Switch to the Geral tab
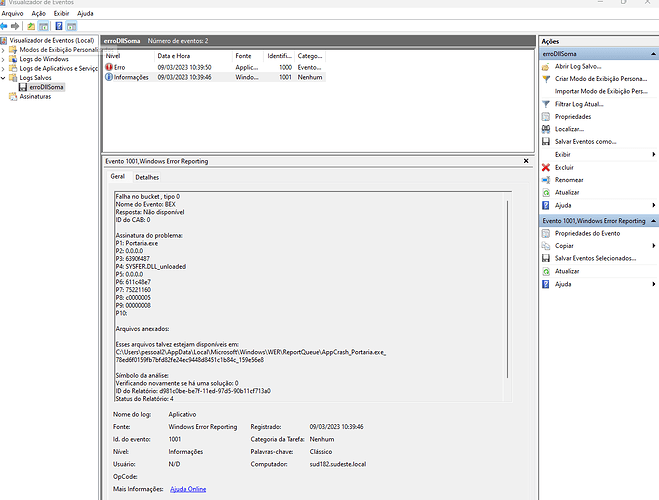The image size is (659, 500). point(118,176)
